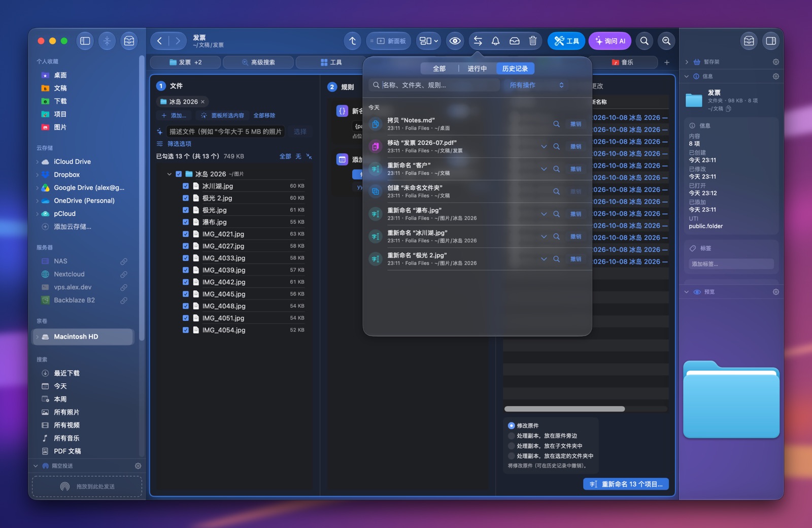Select 处理副本，放在子文件夹中 option
Screen dimensions: 812x528
tap(512, 446)
